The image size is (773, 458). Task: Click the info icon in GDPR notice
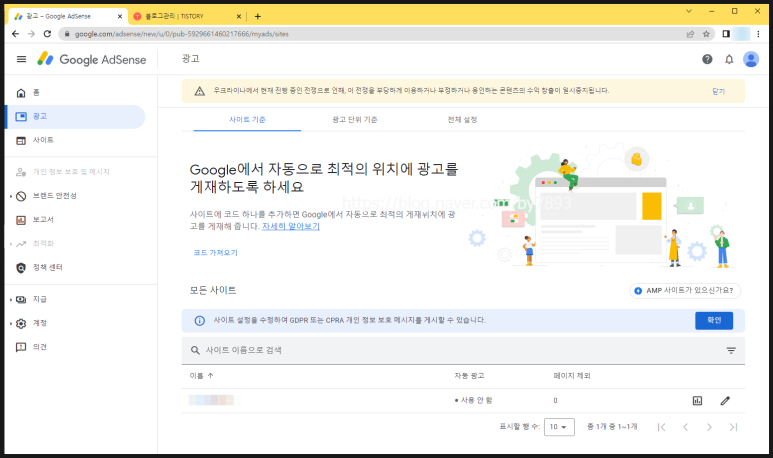click(199, 321)
